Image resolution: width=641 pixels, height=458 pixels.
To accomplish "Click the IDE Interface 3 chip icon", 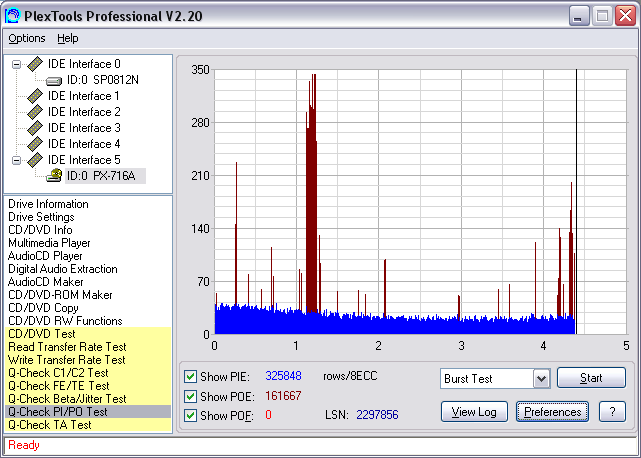I will click(35, 128).
